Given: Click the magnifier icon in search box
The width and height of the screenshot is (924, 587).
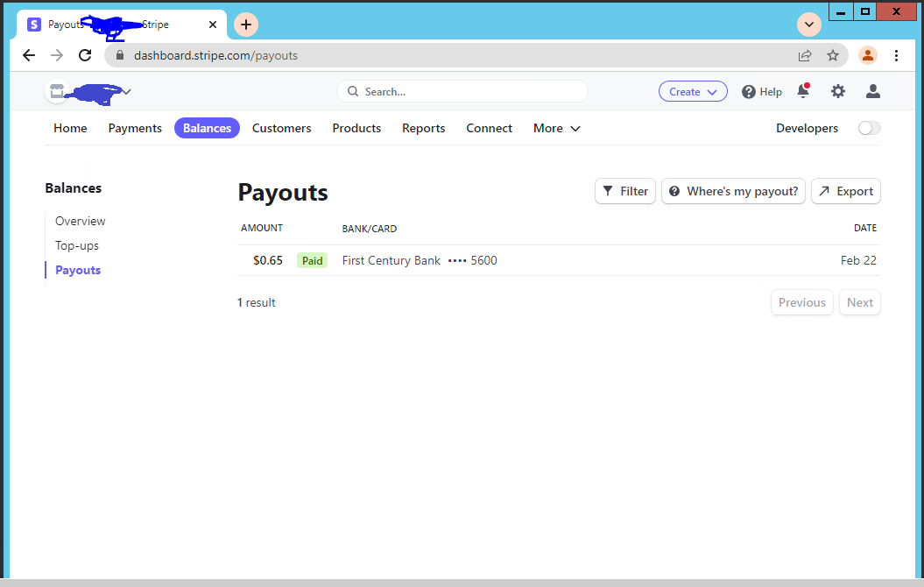Looking at the screenshot, I should tap(352, 91).
